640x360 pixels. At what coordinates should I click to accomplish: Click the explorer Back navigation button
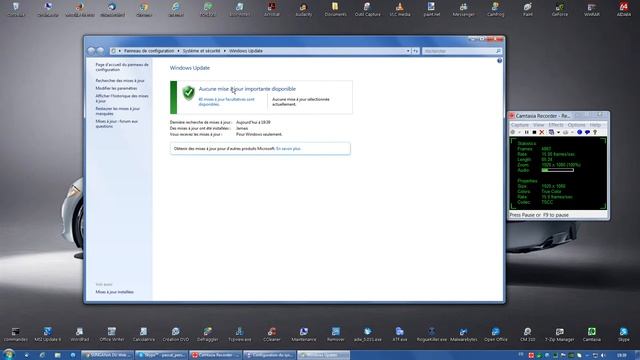[91, 51]
